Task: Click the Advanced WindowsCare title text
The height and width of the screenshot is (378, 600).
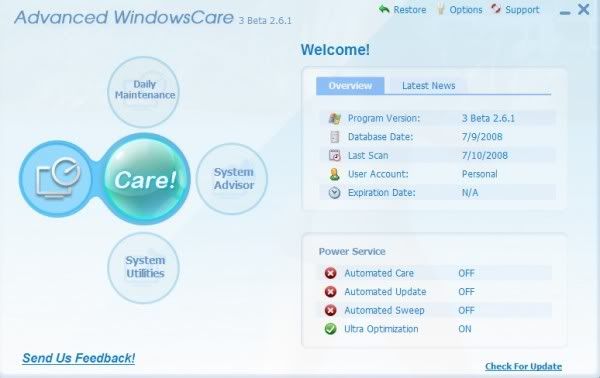Action: click(124, 17)
